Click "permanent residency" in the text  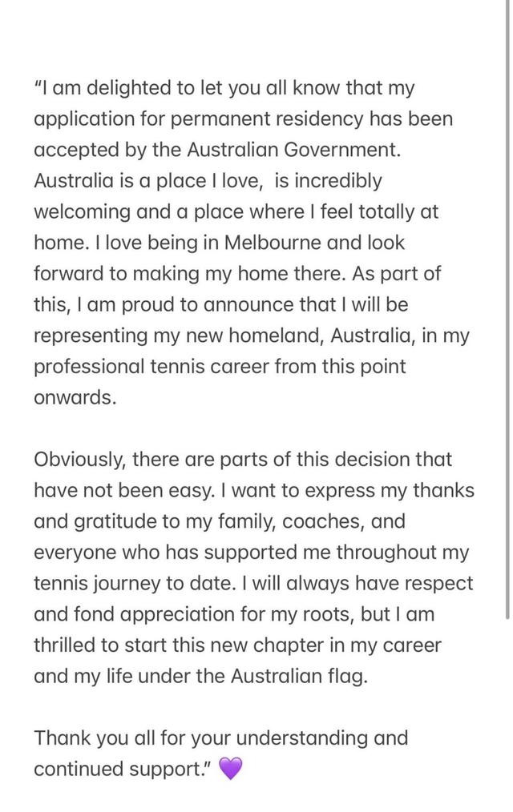pos(267,119)
